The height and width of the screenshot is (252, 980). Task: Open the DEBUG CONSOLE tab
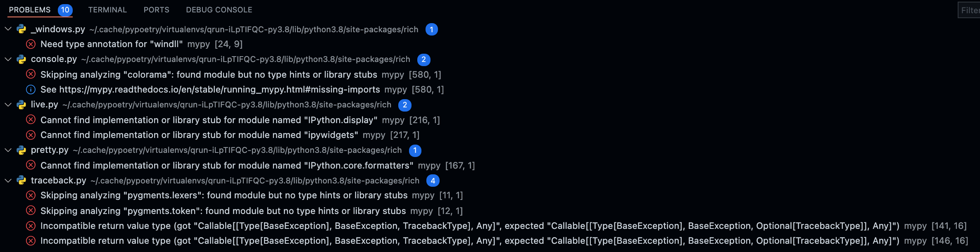click(219, 9)
